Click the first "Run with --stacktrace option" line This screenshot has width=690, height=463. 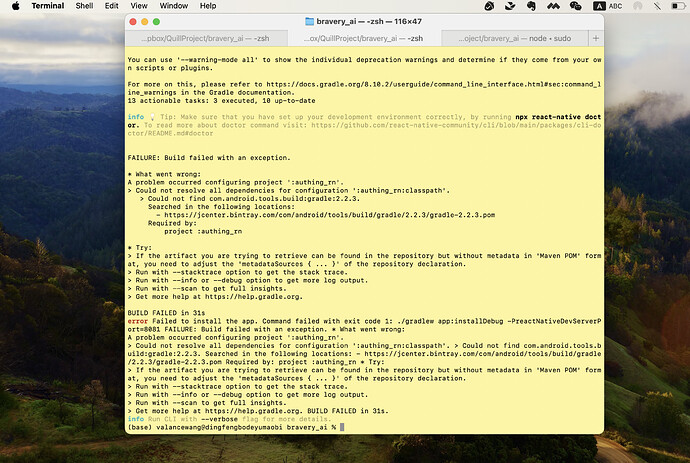click(x=238, y=272)
